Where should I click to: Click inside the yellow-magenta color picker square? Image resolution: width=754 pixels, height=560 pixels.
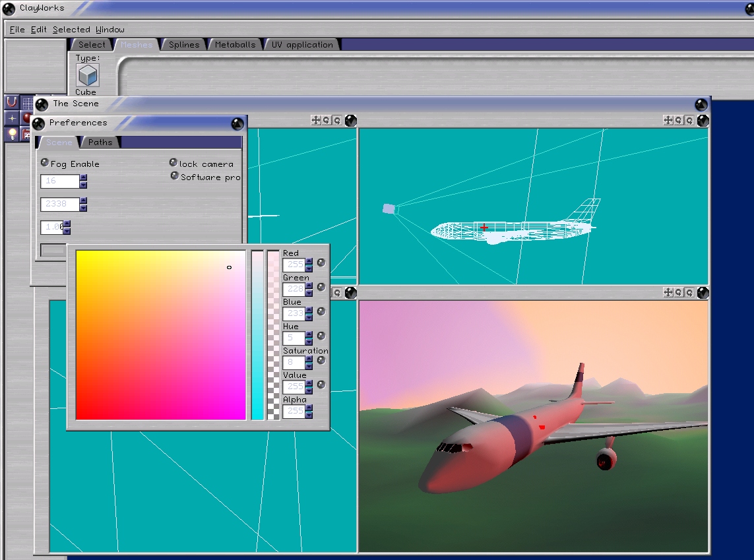coord(160,335)
